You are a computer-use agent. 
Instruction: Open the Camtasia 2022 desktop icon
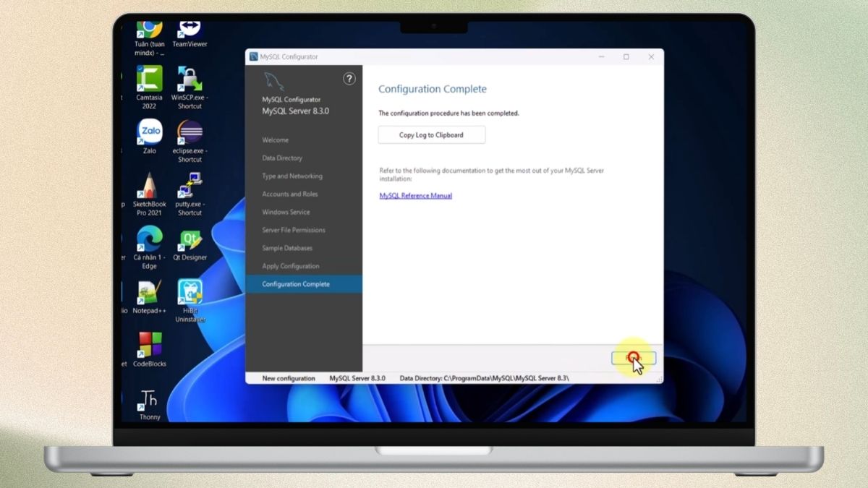pyautogui.click(x=149, y=78)
